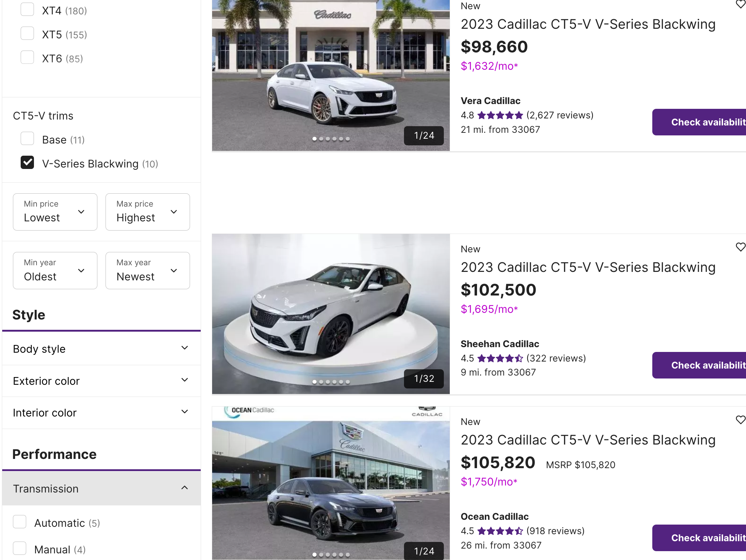Image resolution: width=746 pixels, height=560 pixels.
Task: Select the XT5 model checkbox
Action: click(27, 34)
